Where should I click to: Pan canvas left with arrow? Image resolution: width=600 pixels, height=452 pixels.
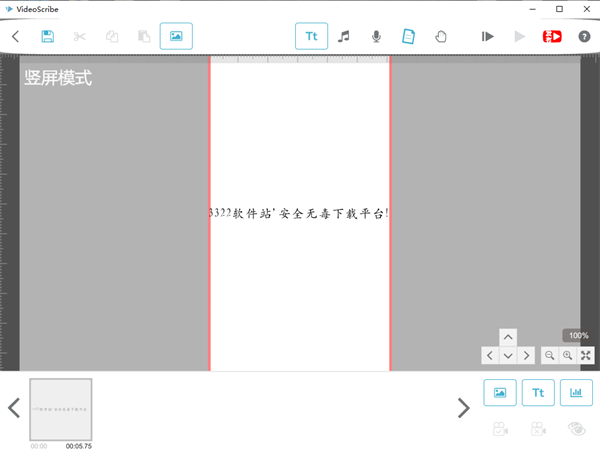pos(490,355)
